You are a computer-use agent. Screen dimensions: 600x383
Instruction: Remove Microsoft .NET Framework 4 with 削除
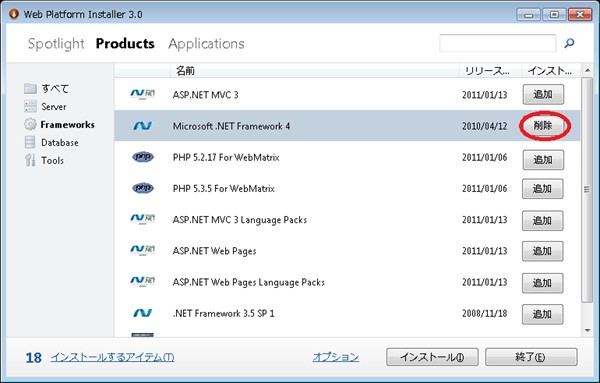click(543, 125)
